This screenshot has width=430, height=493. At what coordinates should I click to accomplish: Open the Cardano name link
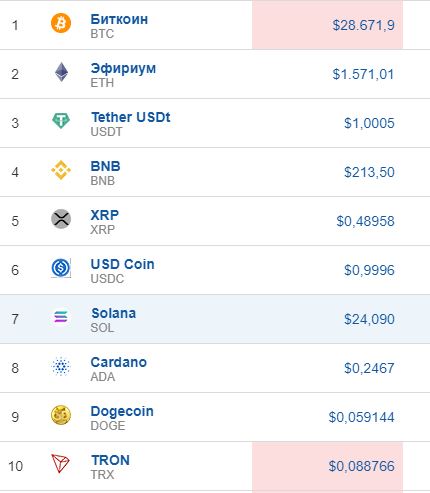(119, 362)
